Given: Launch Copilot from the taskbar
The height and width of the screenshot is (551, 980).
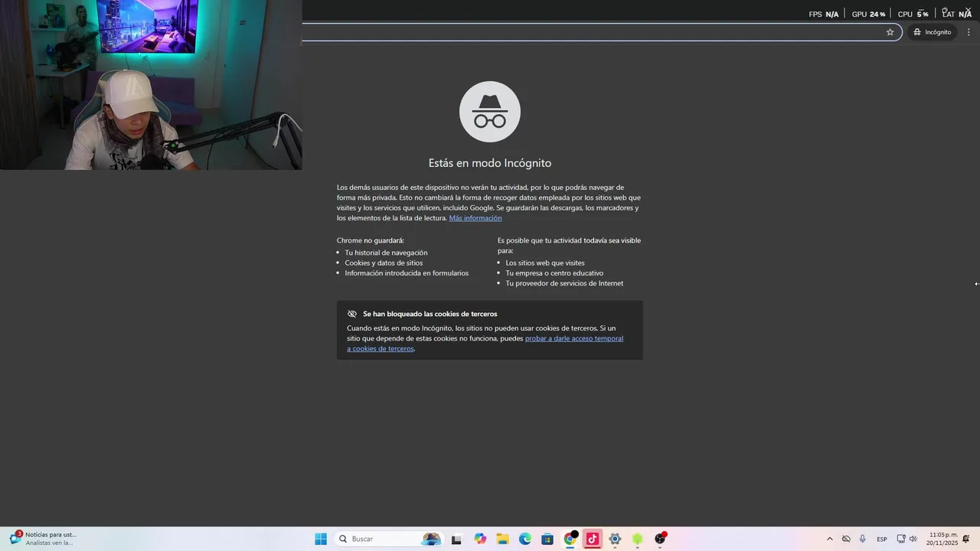Looking at the screenshot, I should 480,539.
